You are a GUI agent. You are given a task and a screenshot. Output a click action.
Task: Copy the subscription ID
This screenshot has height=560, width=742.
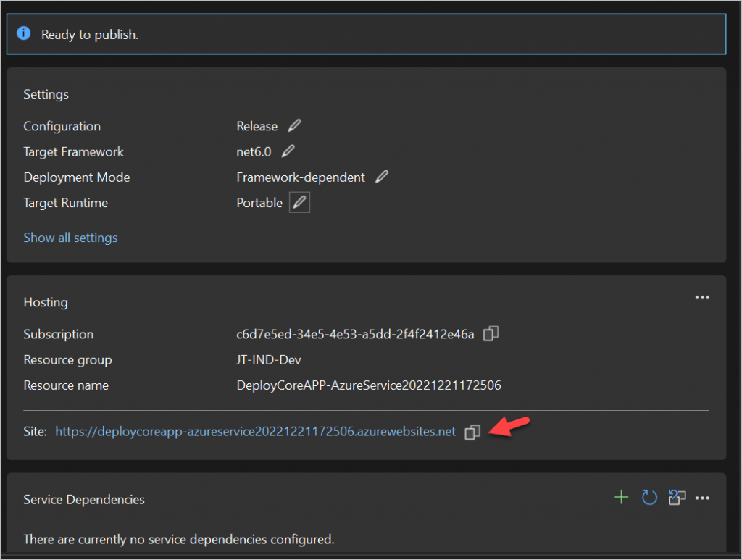tap(491, 334)
